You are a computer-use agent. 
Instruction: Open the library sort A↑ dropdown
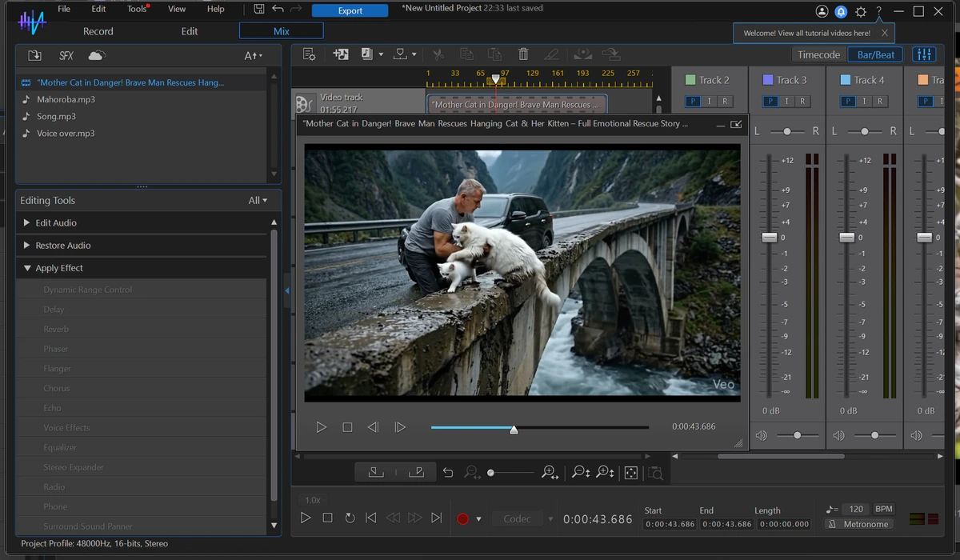253,56
